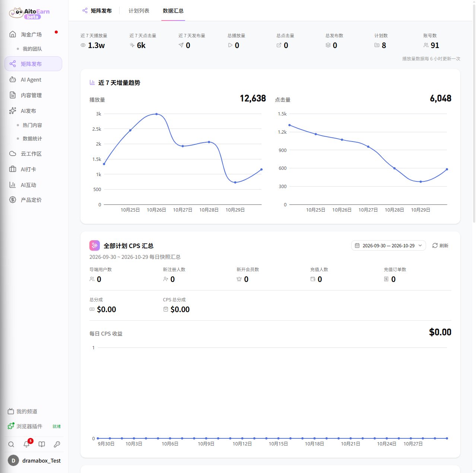The width and height of the screenshot is (476, 473).
Task: Open the 云工作区 cloud icon
Action: point(13,153)
